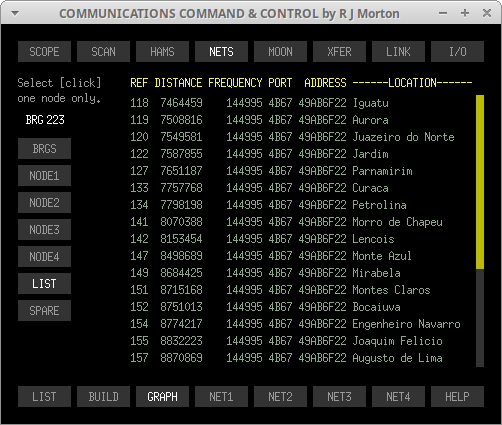The image size is (502, 425).
Task: Select node row 133 Curaca
Action: [259, 188]
